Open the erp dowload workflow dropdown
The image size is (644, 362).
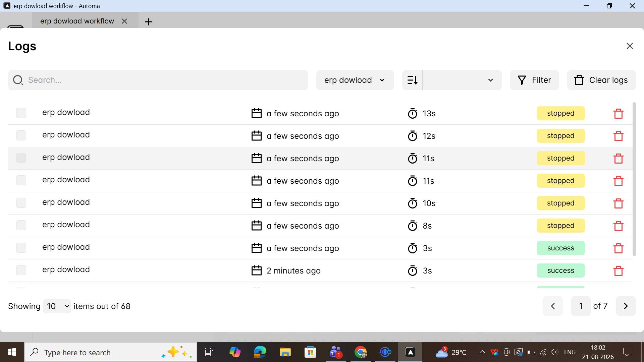355,80
